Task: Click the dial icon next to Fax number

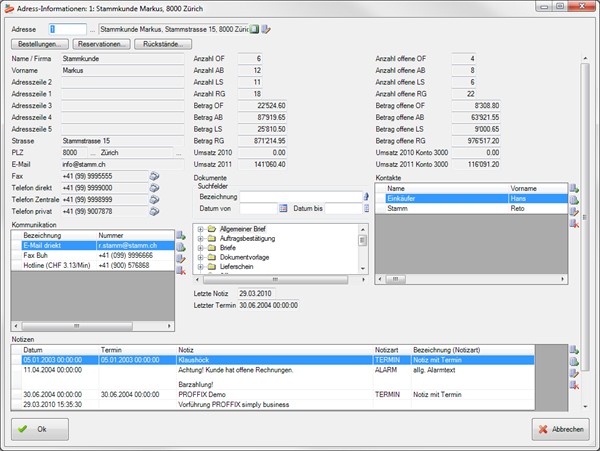Action: pyautogui.click(x=154, y=175)
